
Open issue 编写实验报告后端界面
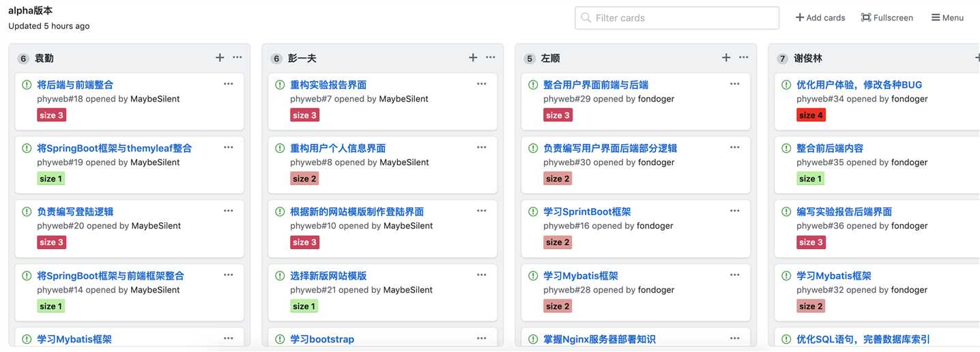(844, 211)
